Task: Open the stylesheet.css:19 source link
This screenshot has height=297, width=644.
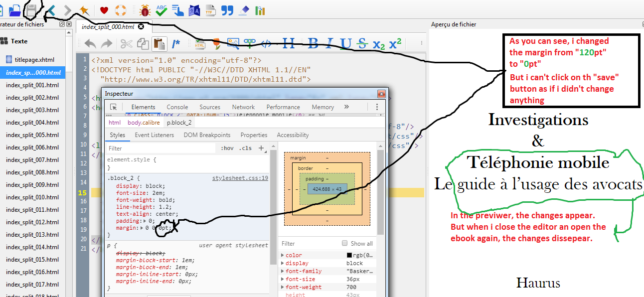Action: [x=240, y=178]
